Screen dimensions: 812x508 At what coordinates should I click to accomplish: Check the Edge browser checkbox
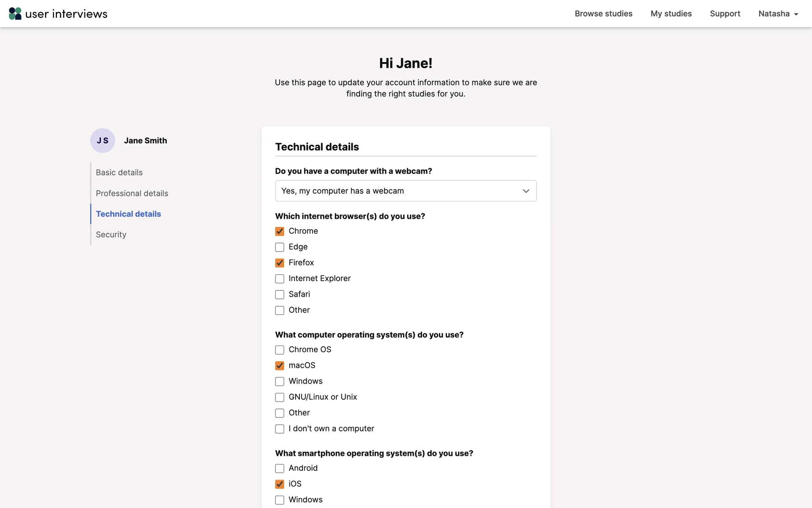tap(280, 247)
